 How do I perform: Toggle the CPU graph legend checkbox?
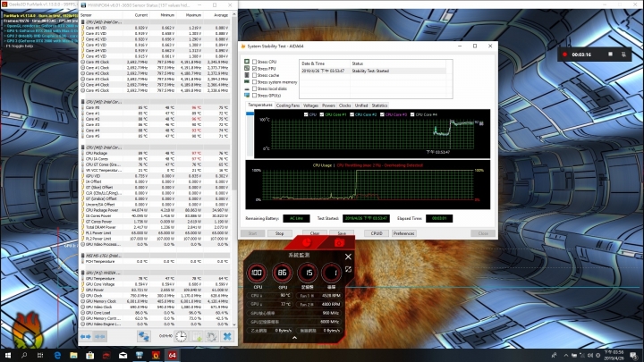306,114
